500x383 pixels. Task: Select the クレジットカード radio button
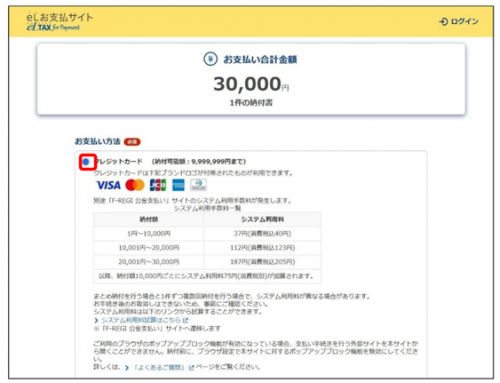(86, 162)
